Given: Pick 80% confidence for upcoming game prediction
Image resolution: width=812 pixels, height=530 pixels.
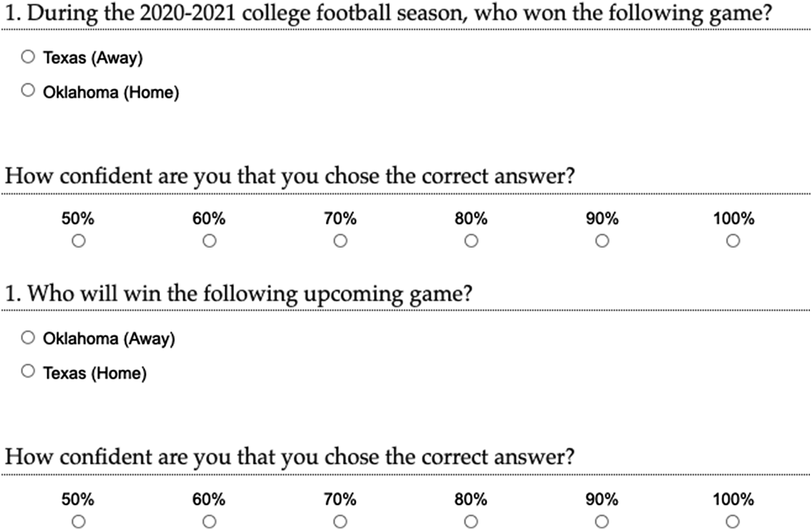Looking at the screenshot, I should click(x=472, y=522).
